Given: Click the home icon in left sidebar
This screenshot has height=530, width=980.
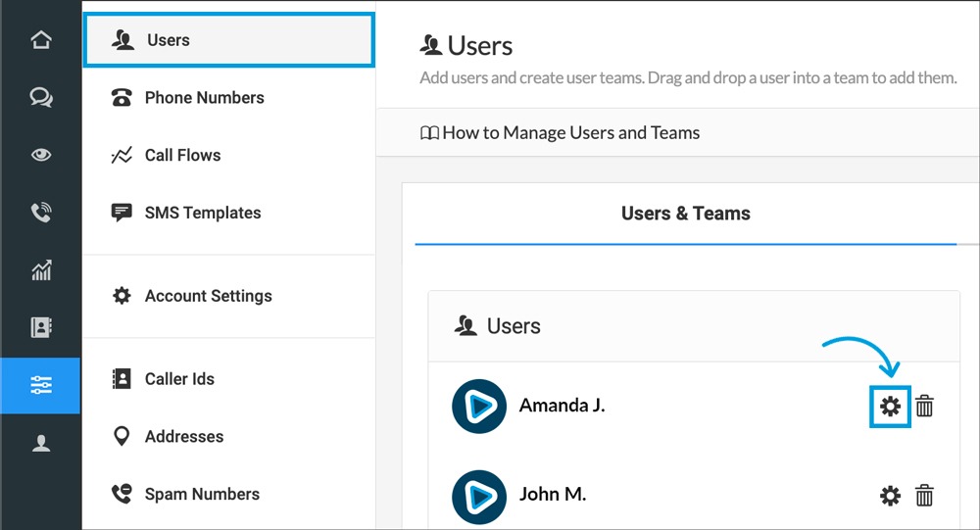Looking at the screenshot, I should [40, 41].
